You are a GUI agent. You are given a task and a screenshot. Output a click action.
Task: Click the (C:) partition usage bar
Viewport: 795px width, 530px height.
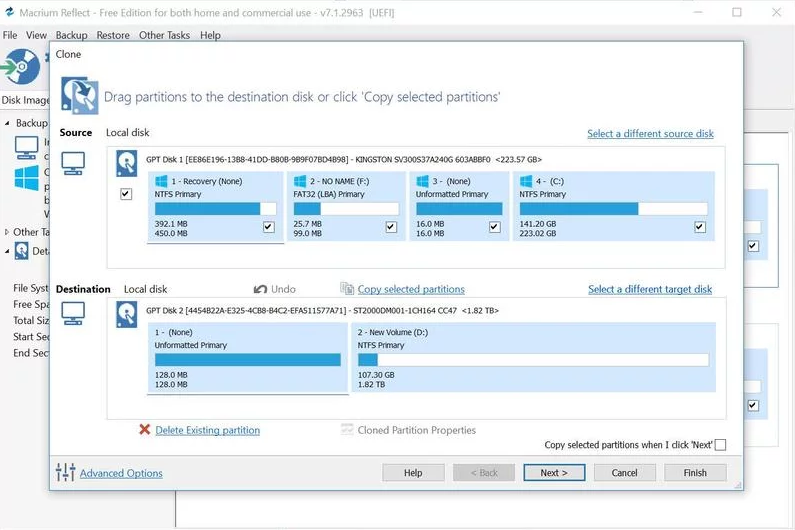[613, 208]
